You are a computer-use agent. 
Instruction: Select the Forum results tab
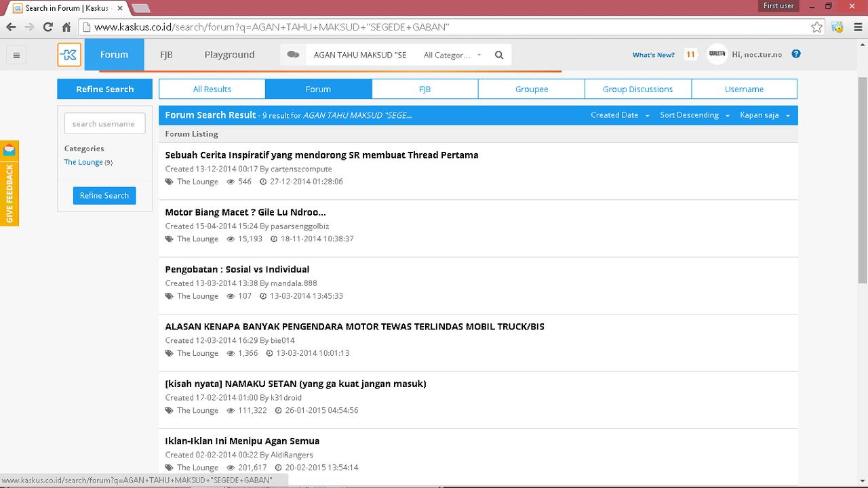[x=318, y=89]
